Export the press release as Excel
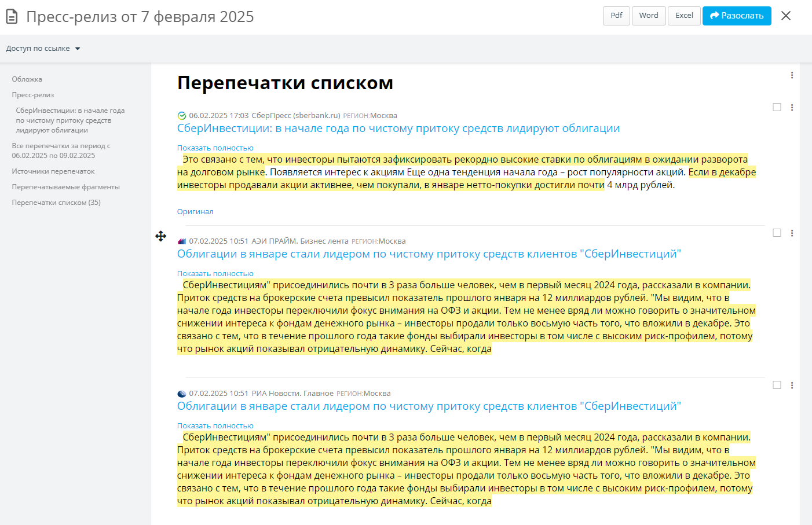 pyautogui.click(x=684, y=16)
